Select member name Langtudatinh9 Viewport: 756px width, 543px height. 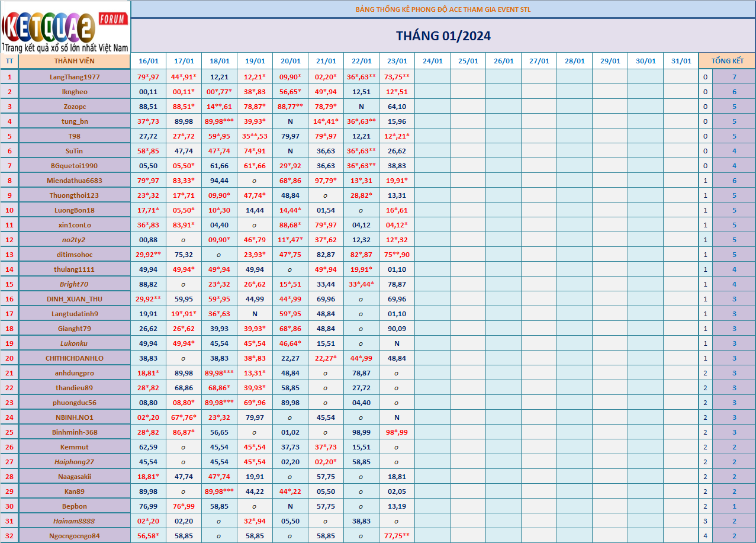pyautogui.click(x=75, y=314)
